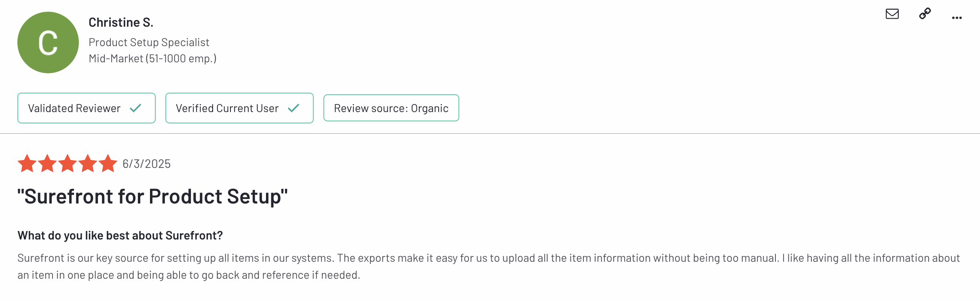980x301 pixels.
Task: Click the 'Product Setup Specialist' job title
Action: [x=149, y=42]
